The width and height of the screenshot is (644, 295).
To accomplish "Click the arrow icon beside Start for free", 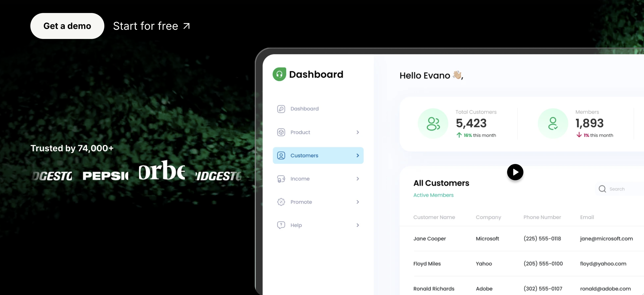I will [x=186, y=26].
